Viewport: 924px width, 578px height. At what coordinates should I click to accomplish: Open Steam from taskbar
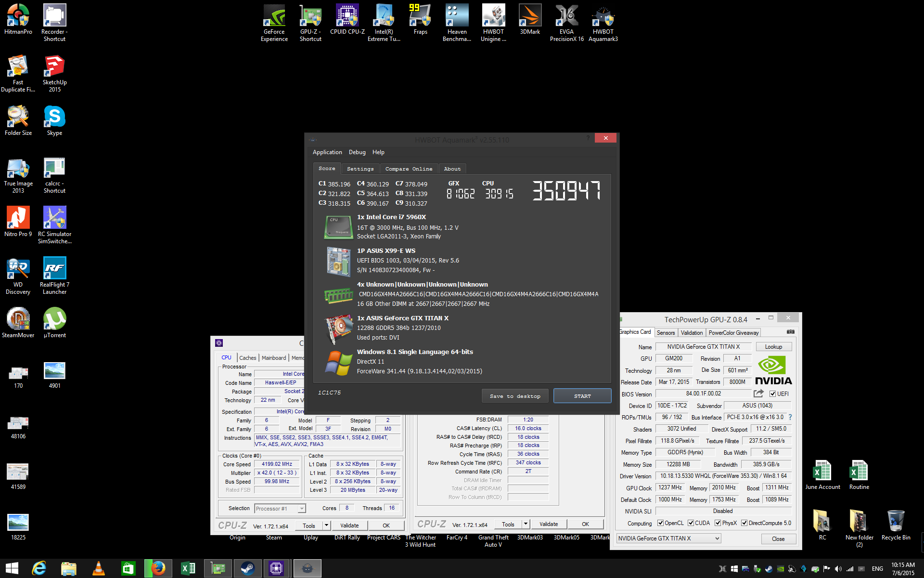pyautogui.click(x=248, y=569)
